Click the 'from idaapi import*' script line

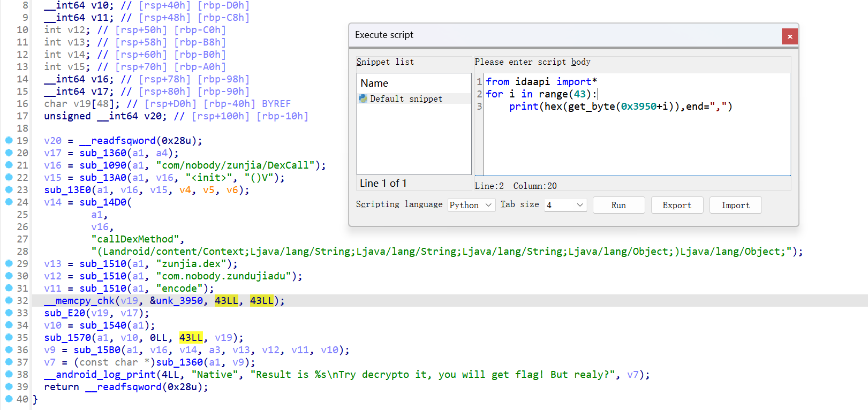541,81
